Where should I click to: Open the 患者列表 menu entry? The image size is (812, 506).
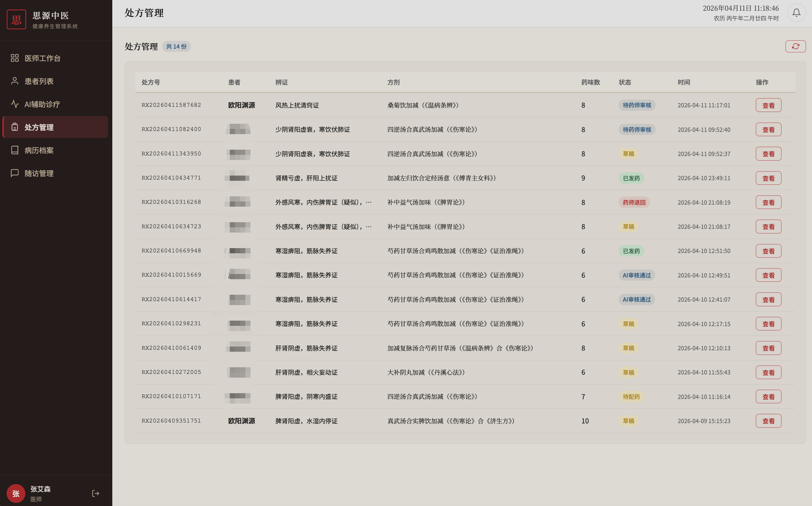click(39, 81)
